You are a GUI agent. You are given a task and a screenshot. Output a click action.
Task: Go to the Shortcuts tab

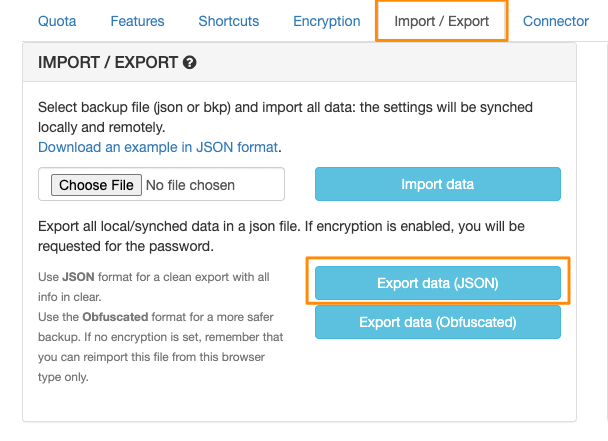pos(228,21)
